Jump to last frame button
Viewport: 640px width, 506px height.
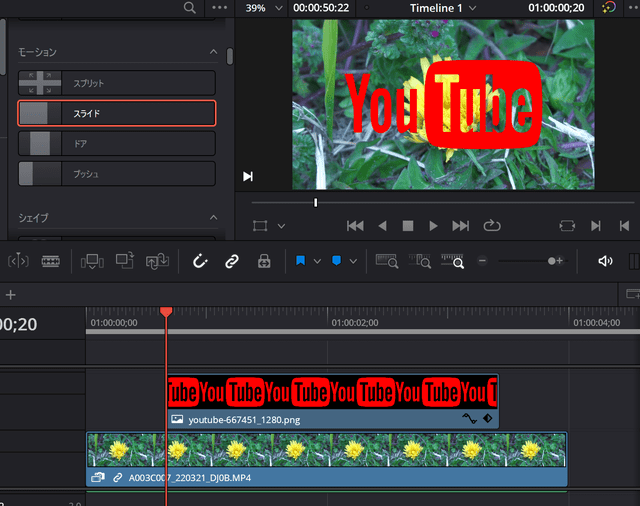point(460,226)
